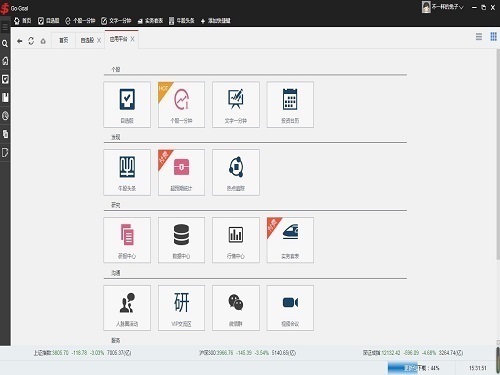This screenshot has width=500, height=375.
Task: Open the people-with-speech-bubble activity tile
Action: click(127, 308)
